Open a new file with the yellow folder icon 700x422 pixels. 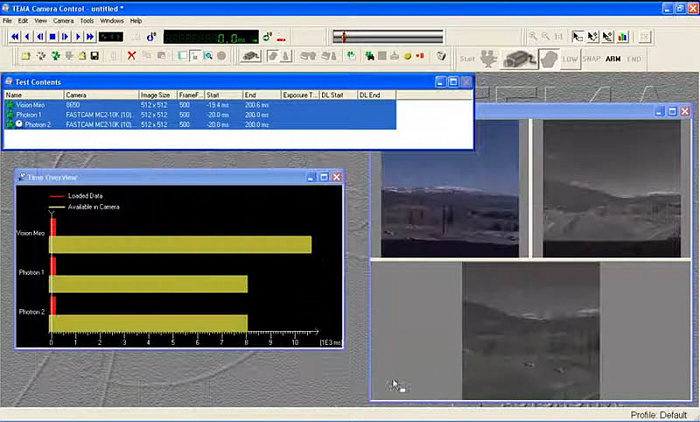pos(26,56)
